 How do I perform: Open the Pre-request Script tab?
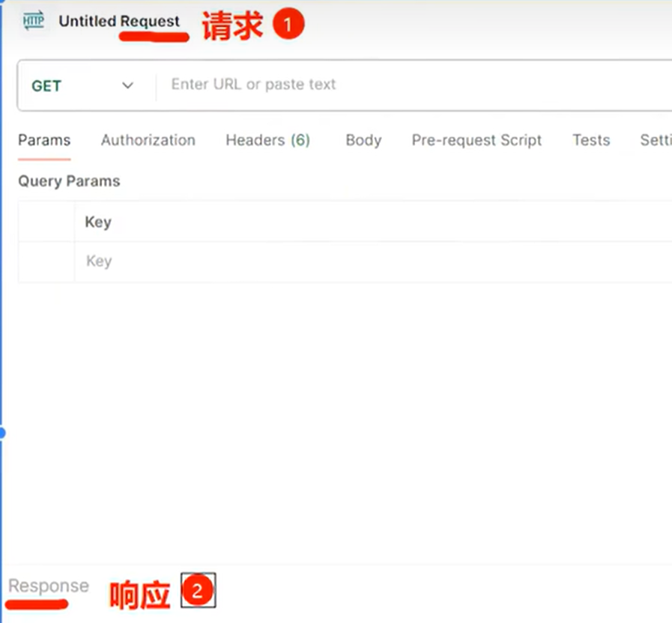tap(476, 140)
